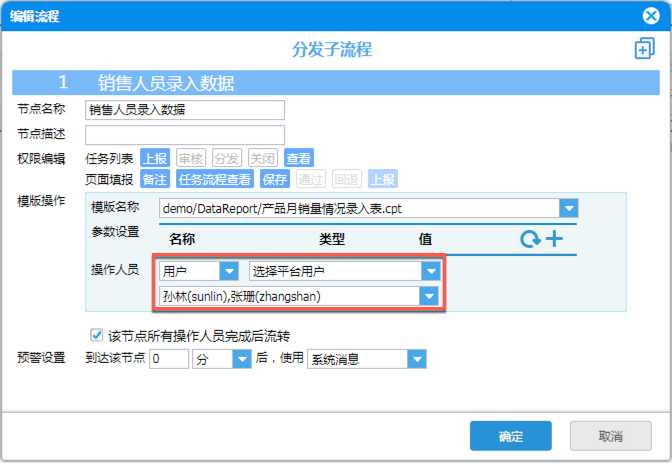
Task: Click the 值 column header
Action: tap(425, 239)
